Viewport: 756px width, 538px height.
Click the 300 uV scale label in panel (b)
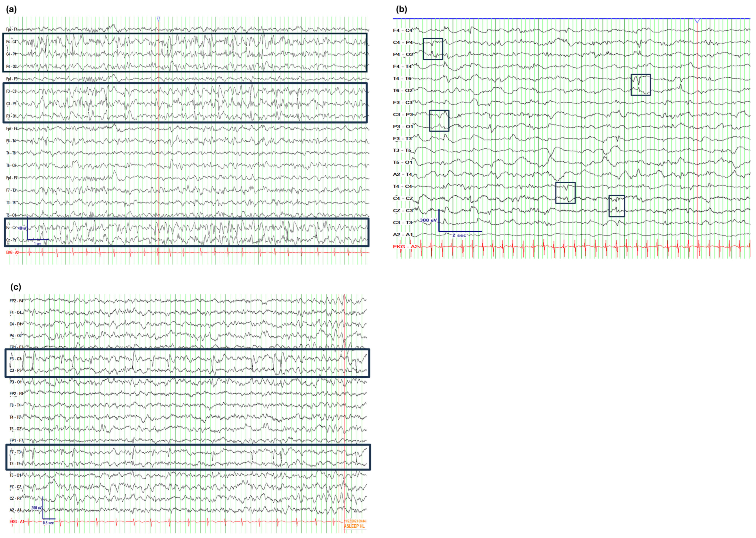428,220
